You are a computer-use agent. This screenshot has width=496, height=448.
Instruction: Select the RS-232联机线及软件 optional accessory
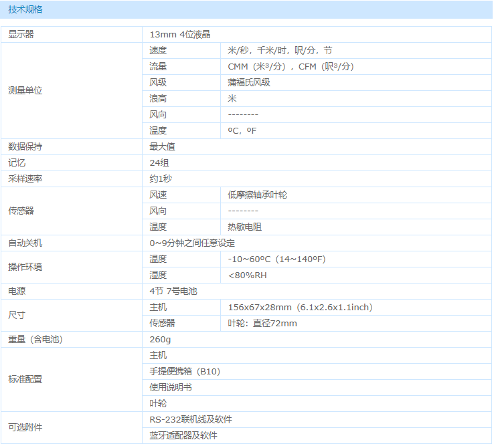coord(191,419)
